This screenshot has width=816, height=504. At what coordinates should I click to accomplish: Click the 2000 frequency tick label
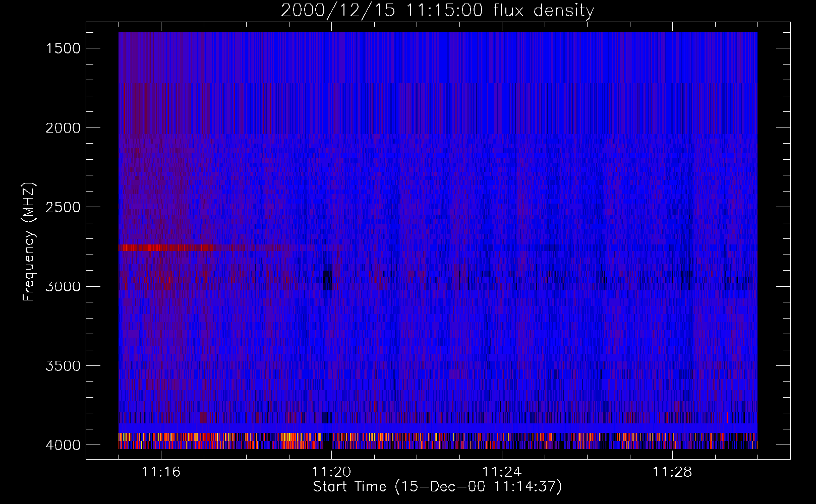(x=63, y=128)
